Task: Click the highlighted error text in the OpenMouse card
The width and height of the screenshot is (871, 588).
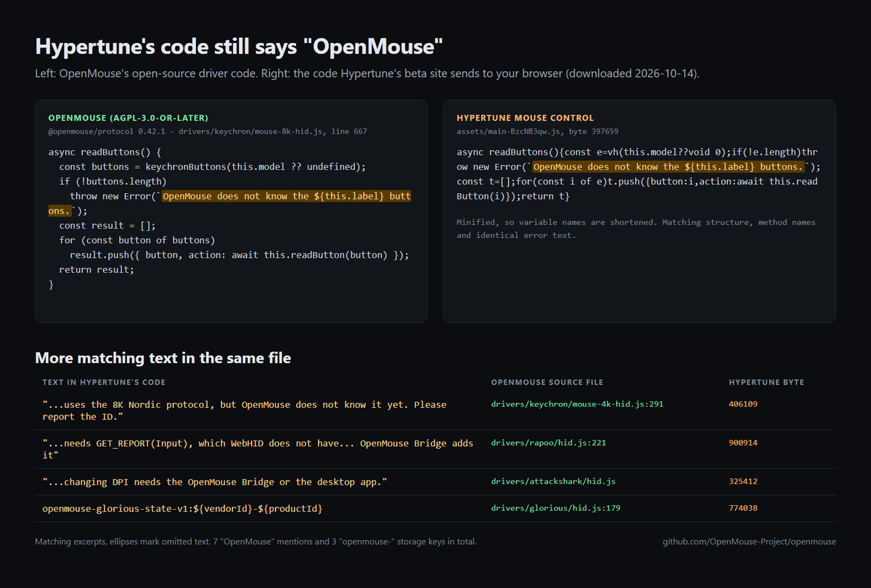Action: (x=229, y=203)
